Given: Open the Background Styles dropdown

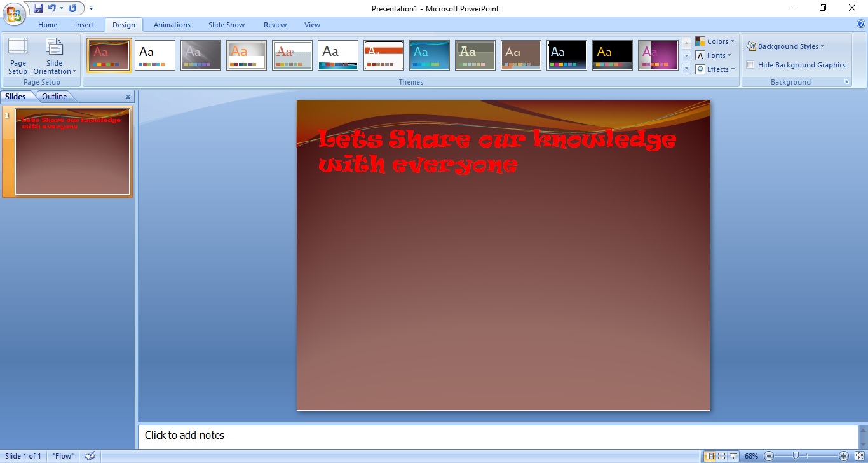Looking at the screenshot, I should click(x=785, y=46).
